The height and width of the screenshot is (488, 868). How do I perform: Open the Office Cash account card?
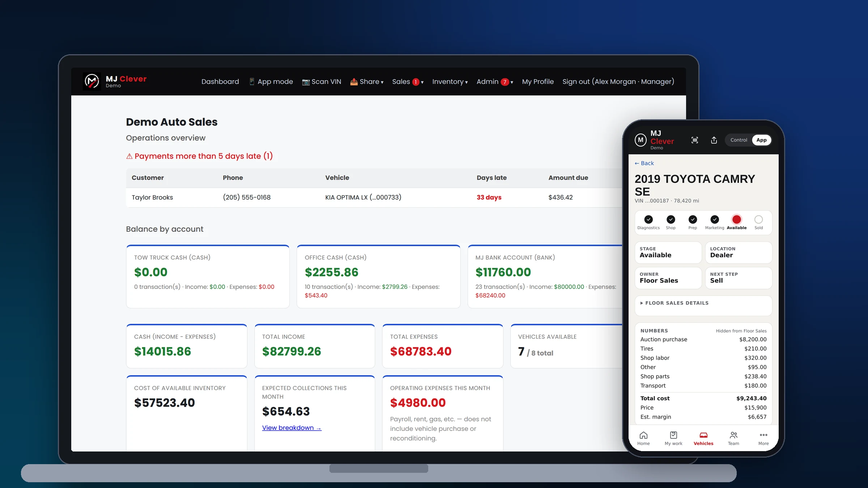click(x=378, y=277)
